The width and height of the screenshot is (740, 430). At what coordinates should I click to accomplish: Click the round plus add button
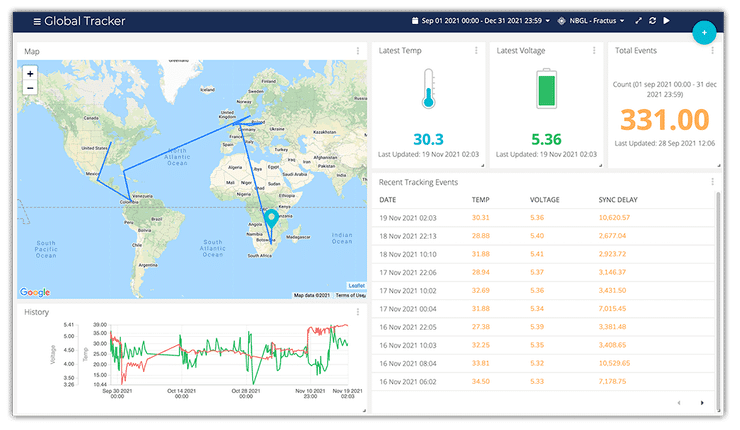point(704,32)
